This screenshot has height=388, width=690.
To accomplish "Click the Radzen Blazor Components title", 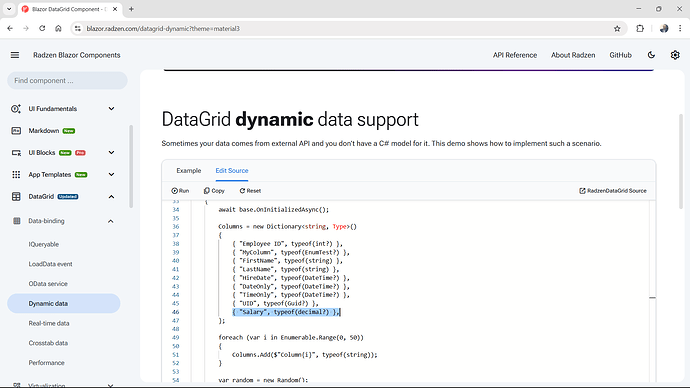I will (77, 55).
